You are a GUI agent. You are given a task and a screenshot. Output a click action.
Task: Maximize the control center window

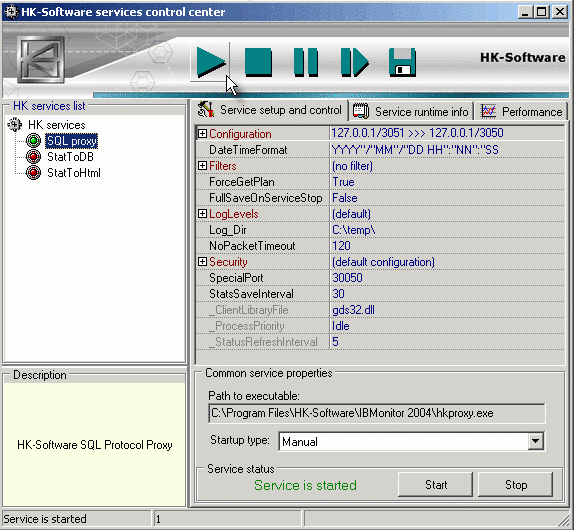point(542,12)
